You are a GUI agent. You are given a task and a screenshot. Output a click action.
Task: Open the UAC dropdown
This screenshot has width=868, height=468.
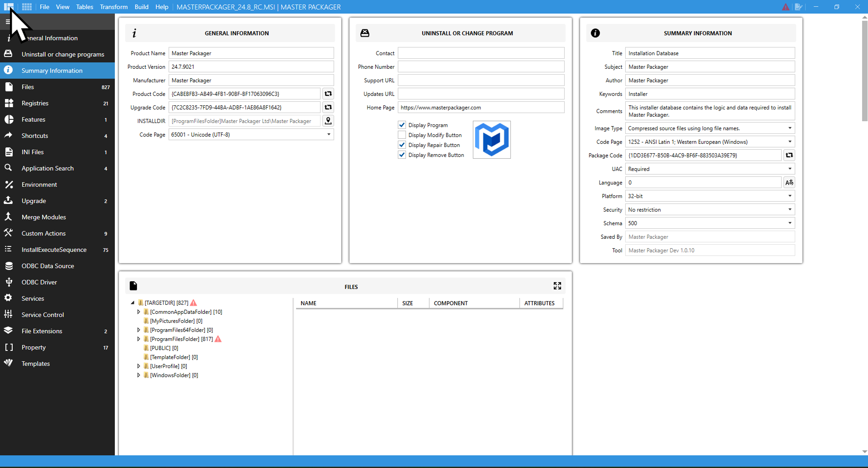(x=790, y=169)
